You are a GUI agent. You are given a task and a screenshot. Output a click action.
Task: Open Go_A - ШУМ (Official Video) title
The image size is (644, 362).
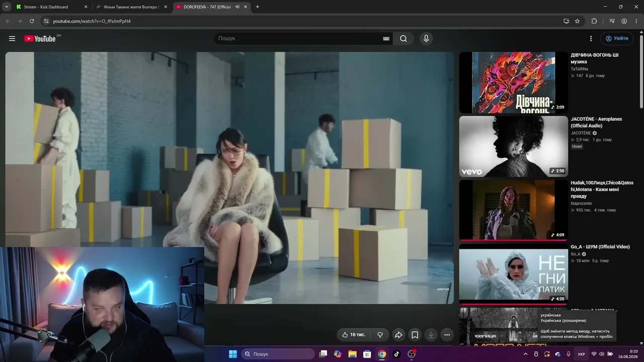(600, 247)
